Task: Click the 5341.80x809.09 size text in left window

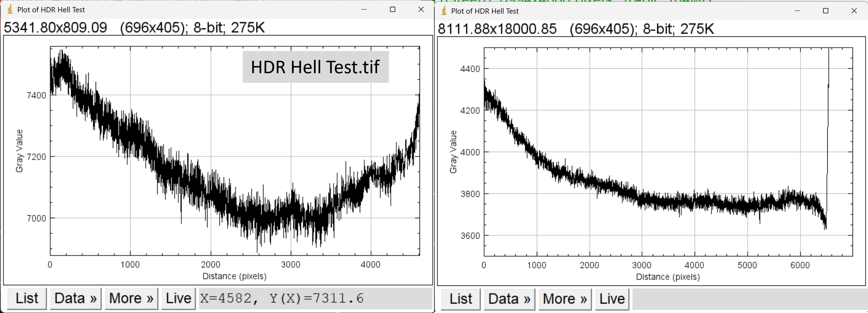Action: [x=55, y=28]
